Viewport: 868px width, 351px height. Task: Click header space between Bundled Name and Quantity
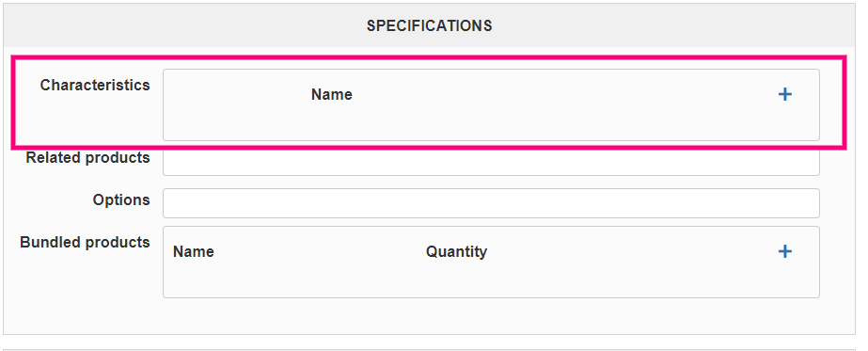(x=320, y=252)
